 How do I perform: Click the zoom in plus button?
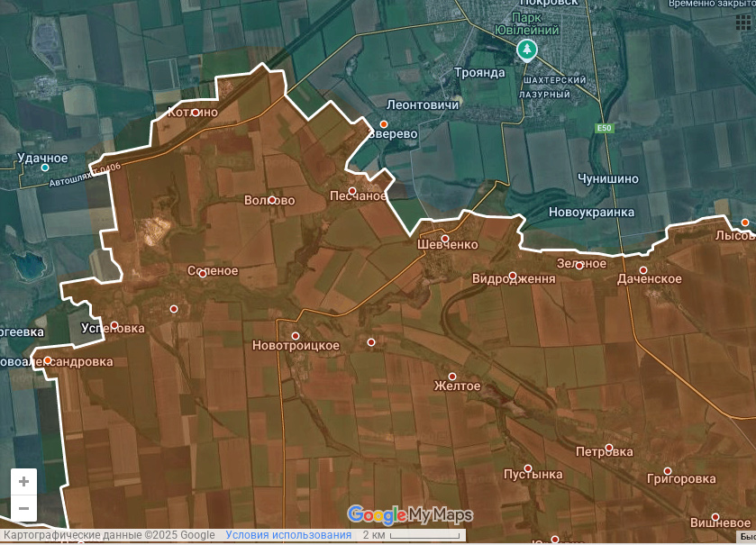coord(24,481)
